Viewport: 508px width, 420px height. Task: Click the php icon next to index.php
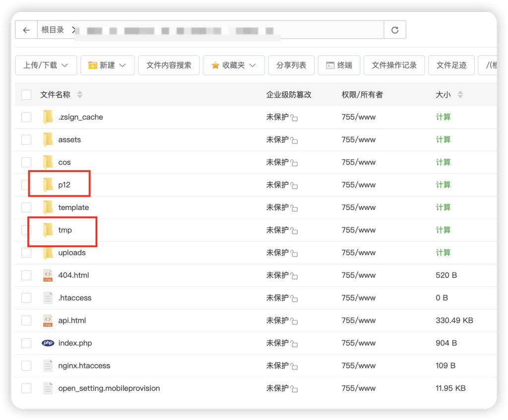(48, 343)
